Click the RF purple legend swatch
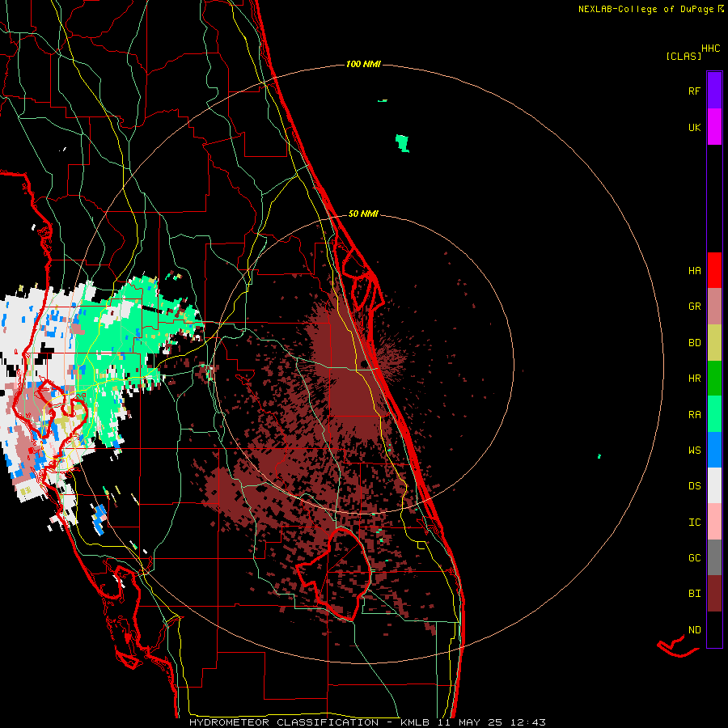 click(x=714, y=90)
